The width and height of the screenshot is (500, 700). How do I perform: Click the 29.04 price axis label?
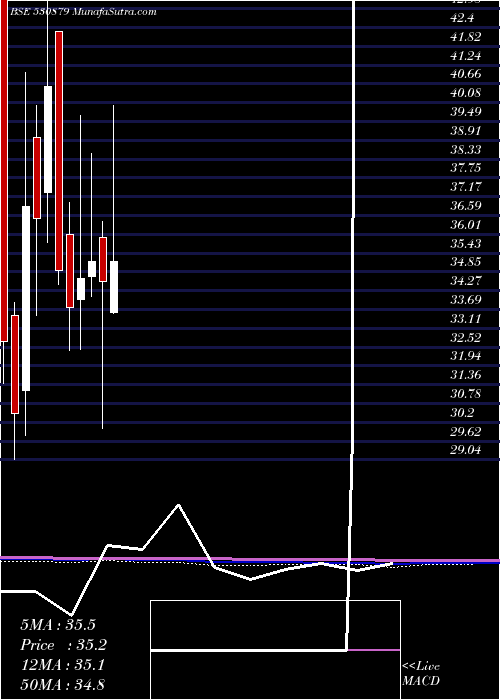pos(466,450)
